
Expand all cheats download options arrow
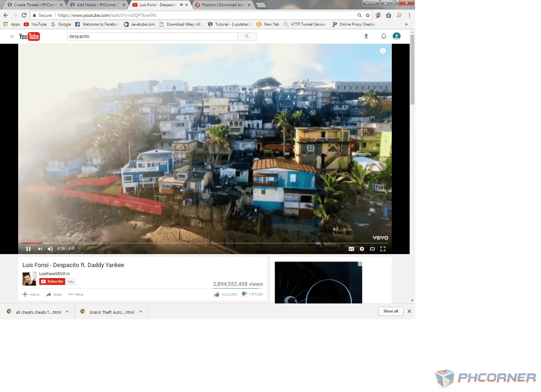[x=67, y=312]
